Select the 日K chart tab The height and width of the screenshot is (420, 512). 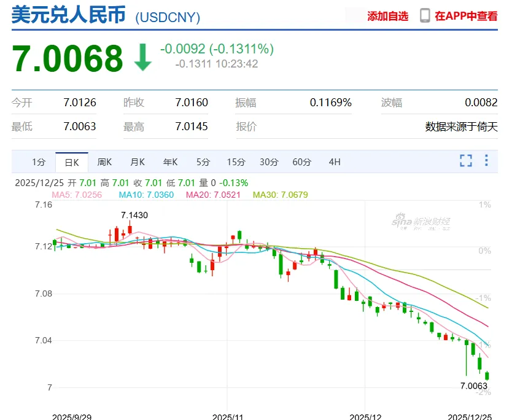71,162
